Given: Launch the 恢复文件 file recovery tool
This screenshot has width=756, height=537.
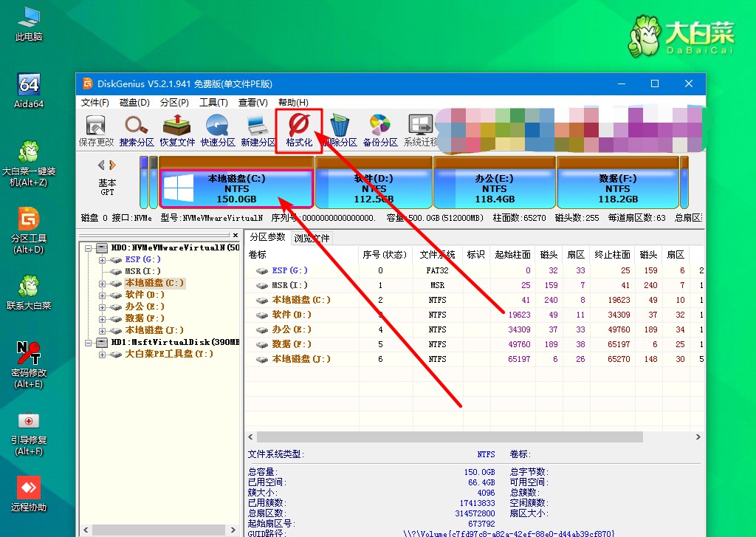Looking at the screenshot, I should (177, 131).
